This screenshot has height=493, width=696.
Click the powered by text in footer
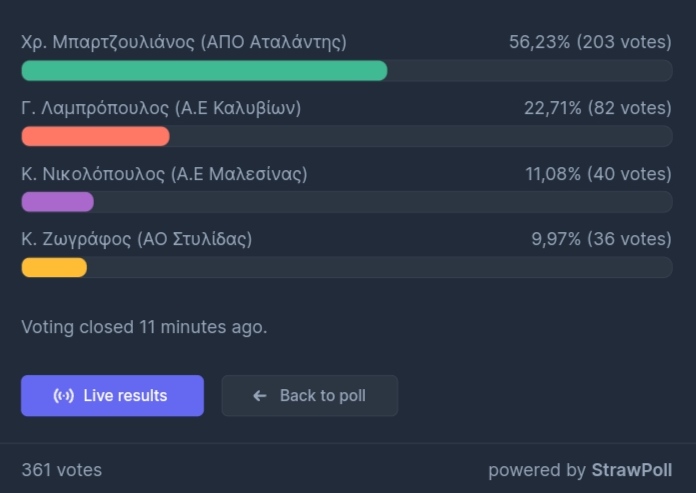(x=537, y=470)
